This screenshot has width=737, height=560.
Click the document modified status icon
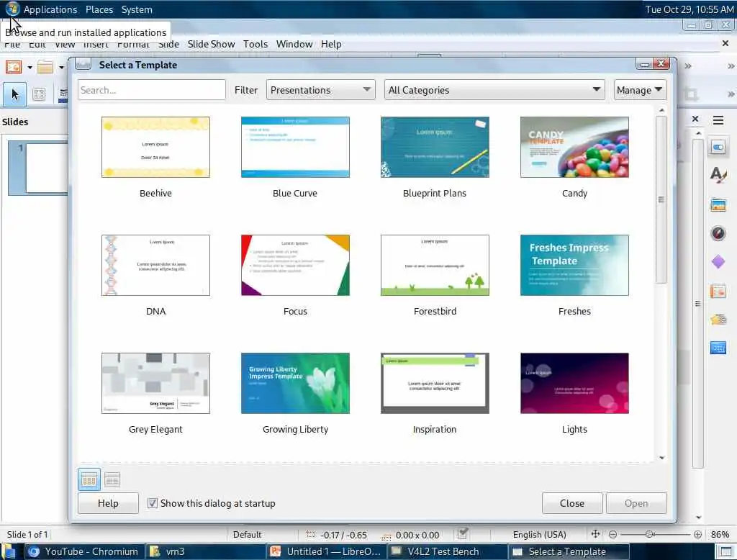tap(463, 533)
